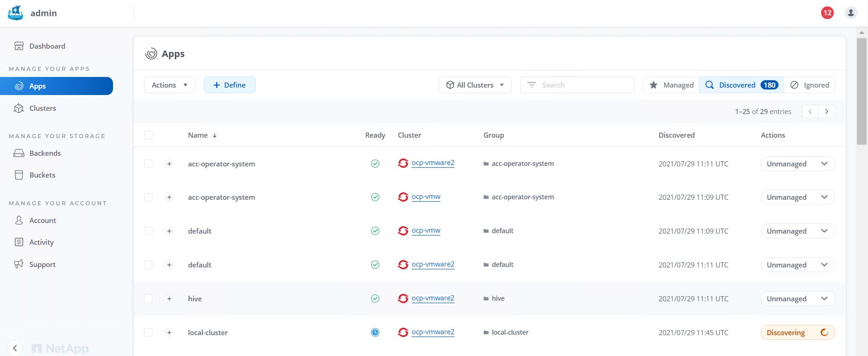The width and height of the screenshot is (868, 356).
Task: Expand the hive row with plus icon
Action: [169, 299]
